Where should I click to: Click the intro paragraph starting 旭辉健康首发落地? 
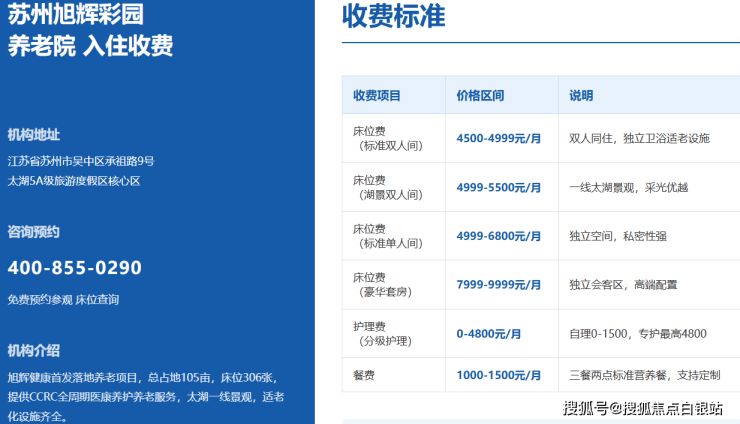[146, 397]
